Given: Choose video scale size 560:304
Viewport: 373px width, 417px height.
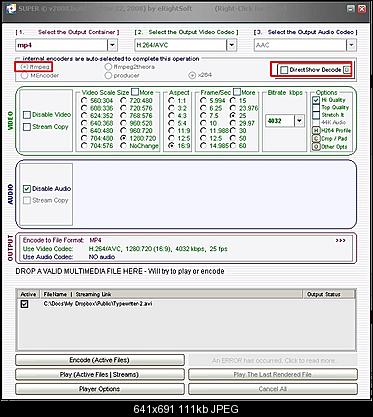Looking at the screenshot, I should click(x=84, y=100).
